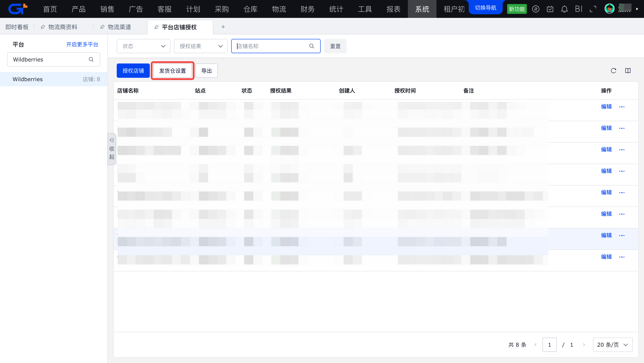This screenshot has width=644, height=363.
Task: Open the 物流 top menu
Action: pyautogui.click(x=279, y=9)
